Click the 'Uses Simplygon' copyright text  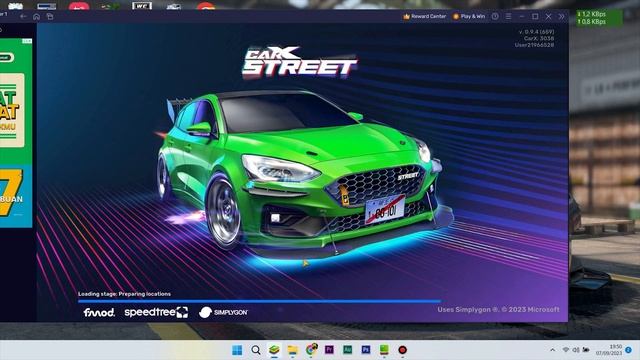[x=498, y=309]
